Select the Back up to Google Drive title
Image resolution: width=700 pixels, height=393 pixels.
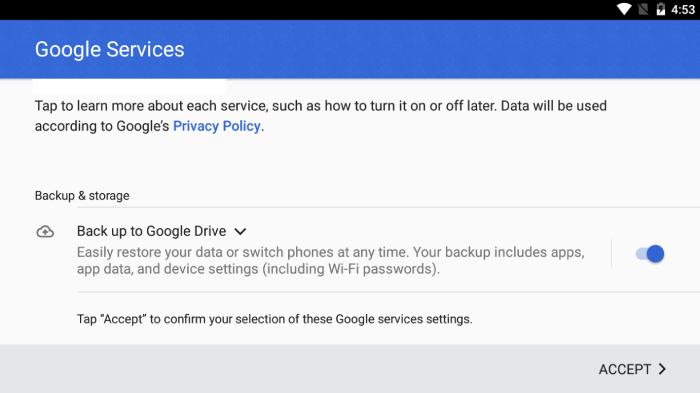152,231
